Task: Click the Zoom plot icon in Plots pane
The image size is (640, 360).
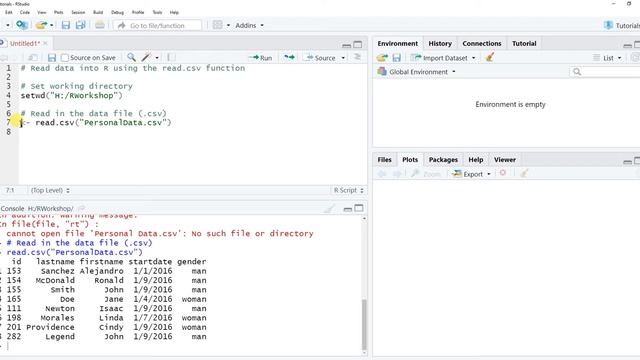Action: tap(426, 174)
